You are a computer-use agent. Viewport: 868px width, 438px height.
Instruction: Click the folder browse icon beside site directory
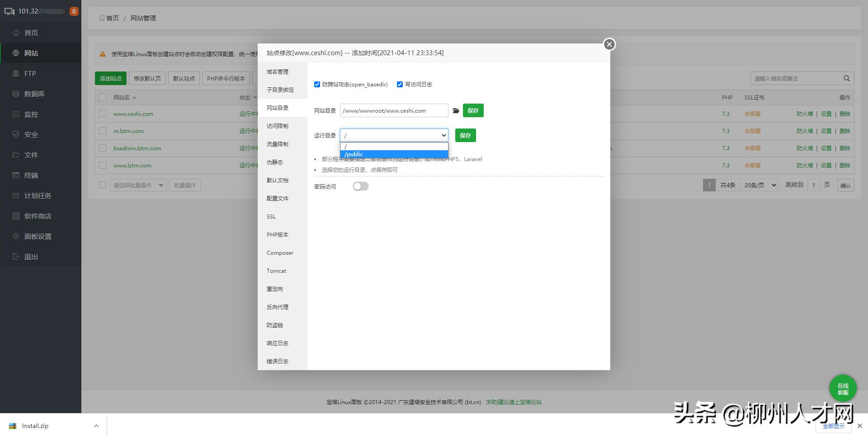click(x=456, y=111)
